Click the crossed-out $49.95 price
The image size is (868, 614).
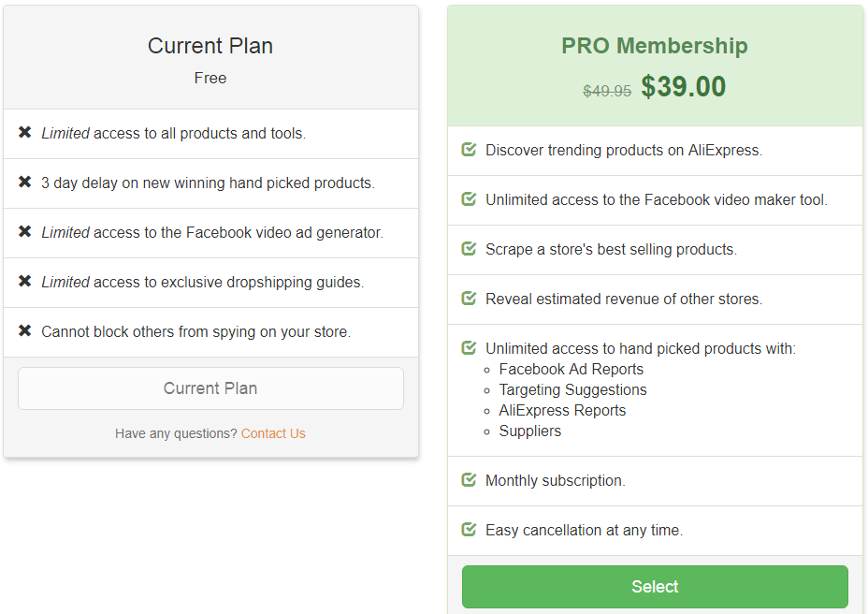coord(607,91)
